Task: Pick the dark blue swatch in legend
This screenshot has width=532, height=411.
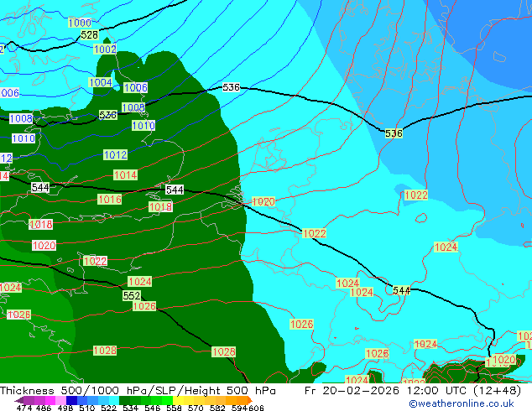Action: (71, 400)
